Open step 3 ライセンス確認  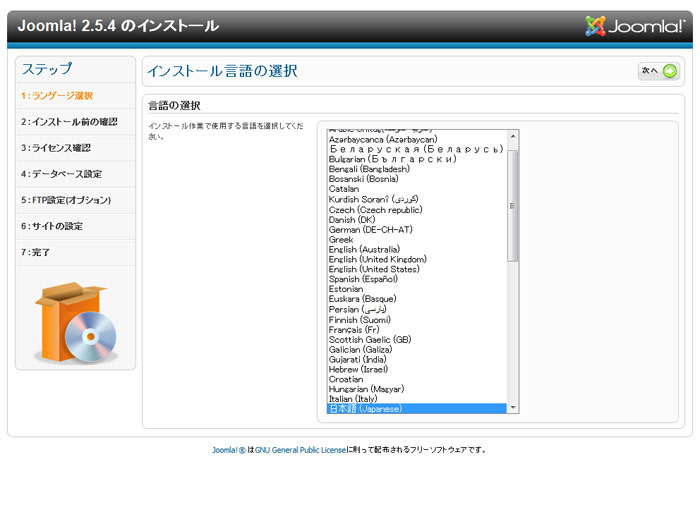coord(56,148)
